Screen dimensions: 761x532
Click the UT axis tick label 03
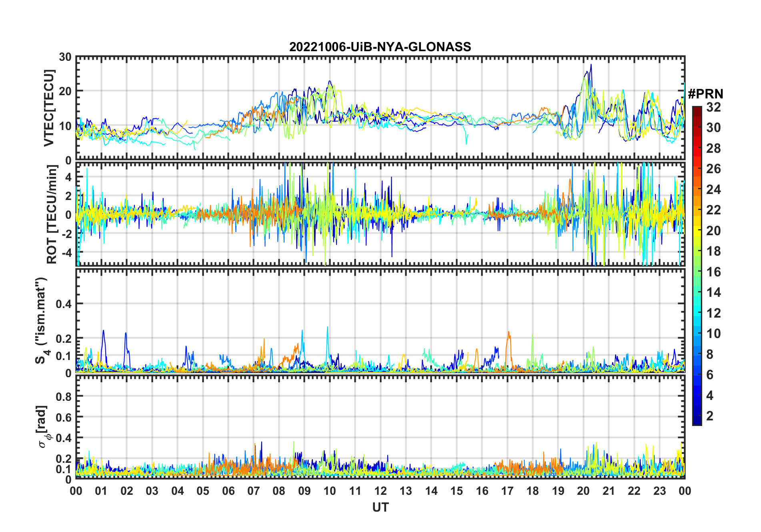[x=152, y=491]
